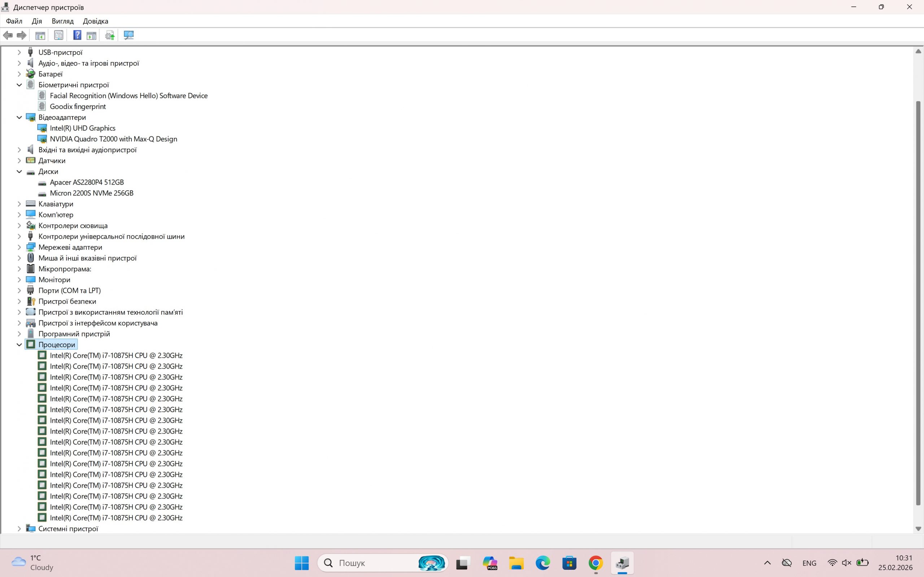Open the Вигляд menu

[x=62, y=21]
